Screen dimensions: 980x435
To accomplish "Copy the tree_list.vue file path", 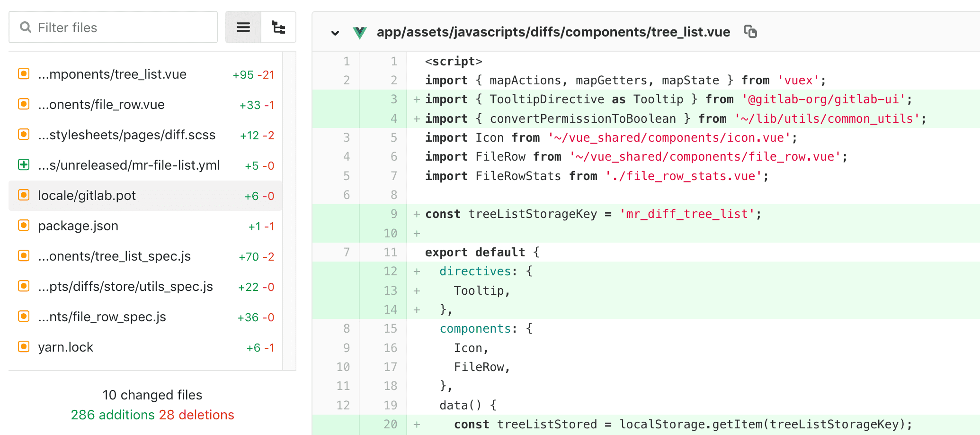I will point(750,32).
